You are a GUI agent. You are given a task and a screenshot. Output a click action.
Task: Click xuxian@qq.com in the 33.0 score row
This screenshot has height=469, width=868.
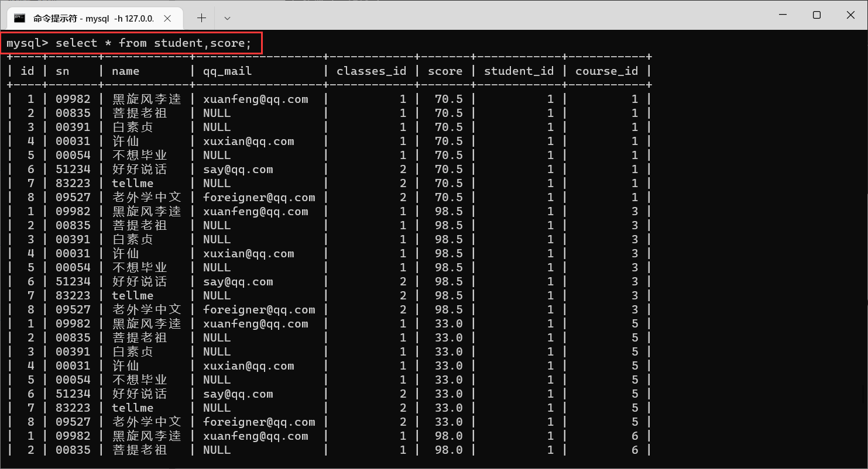(x=249, y=365)
